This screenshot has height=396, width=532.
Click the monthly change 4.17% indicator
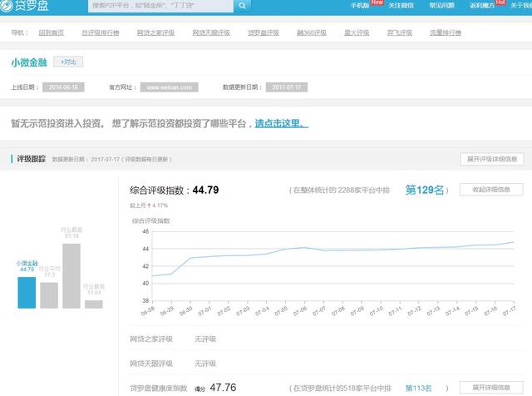coord(149,205)
